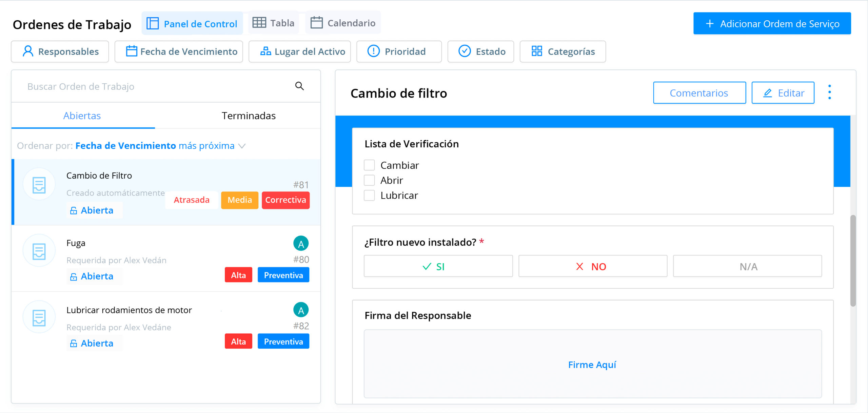Switch to the Panel de Control view
Screen dimensions: 868x413
coord(192,23)
